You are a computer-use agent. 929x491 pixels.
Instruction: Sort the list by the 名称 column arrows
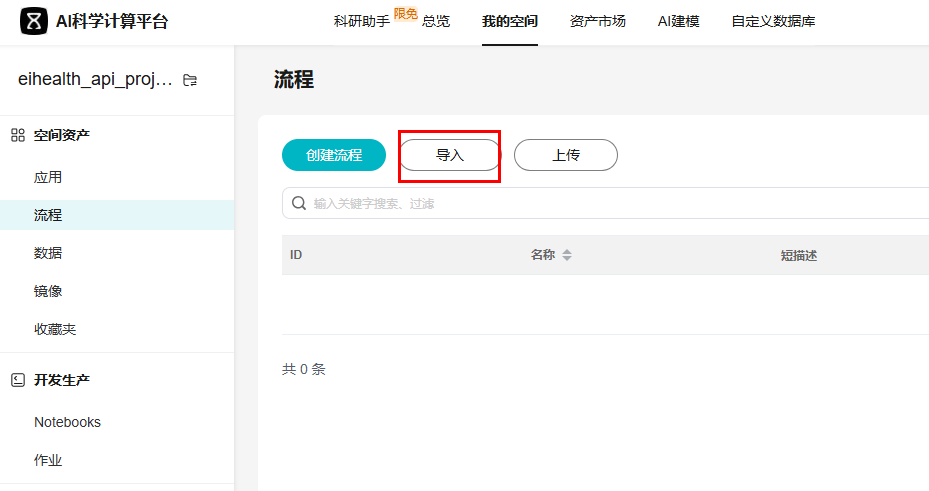tap(567, 255)
